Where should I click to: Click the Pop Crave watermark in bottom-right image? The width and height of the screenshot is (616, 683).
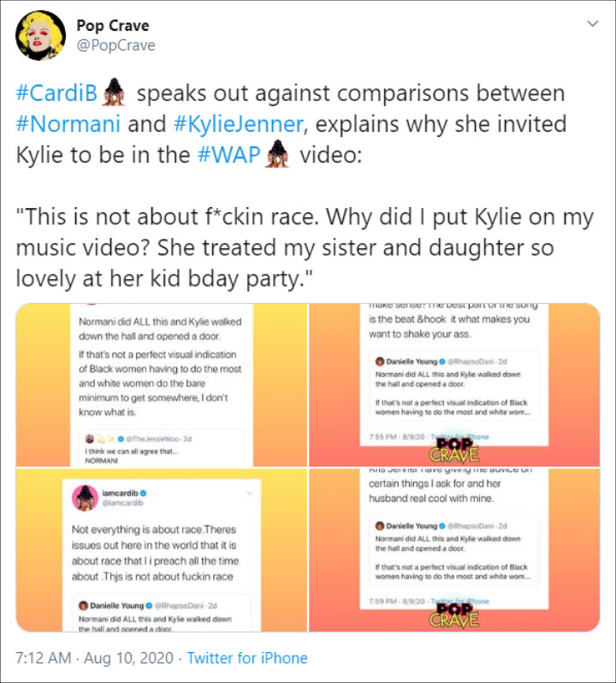tap(454, 615)
